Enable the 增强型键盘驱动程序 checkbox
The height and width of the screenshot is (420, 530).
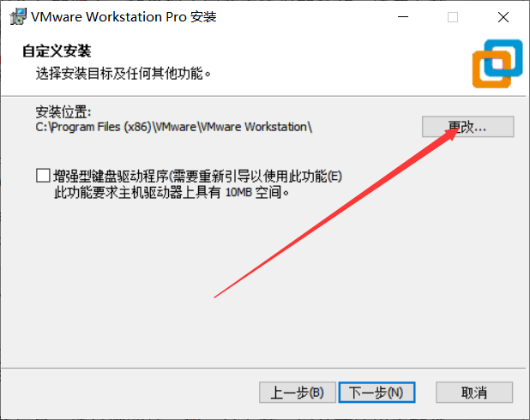tap(43, 176)
